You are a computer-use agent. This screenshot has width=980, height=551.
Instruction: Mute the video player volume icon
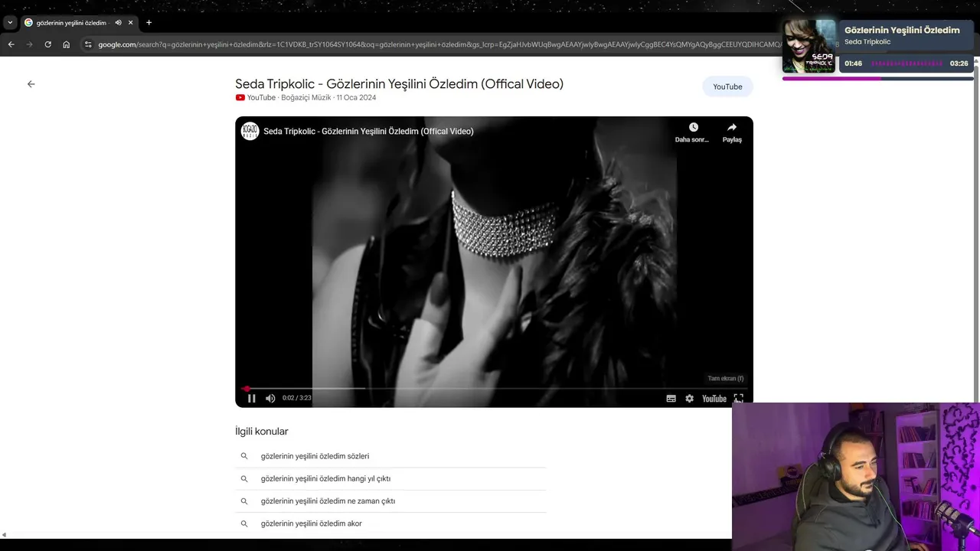(x=270, y=398)
